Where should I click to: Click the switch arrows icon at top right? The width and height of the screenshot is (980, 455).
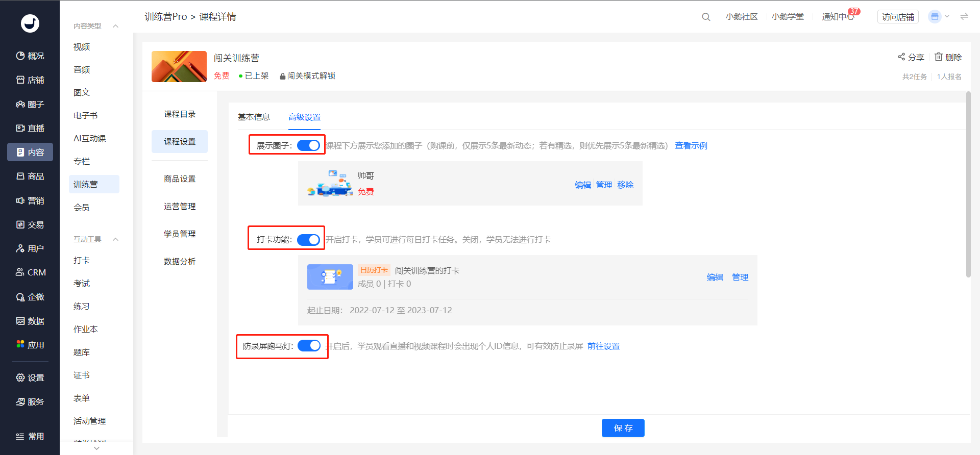click(x=964, y=17)
